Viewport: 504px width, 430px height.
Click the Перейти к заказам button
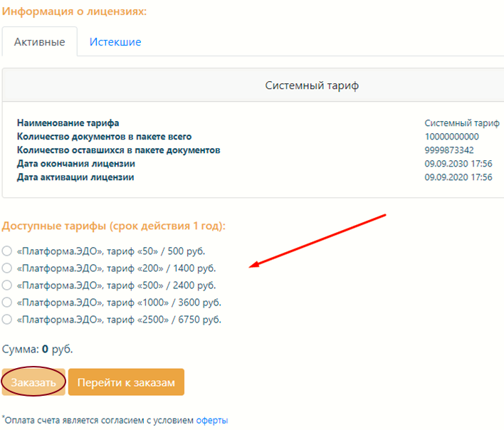tap(126, 382)
